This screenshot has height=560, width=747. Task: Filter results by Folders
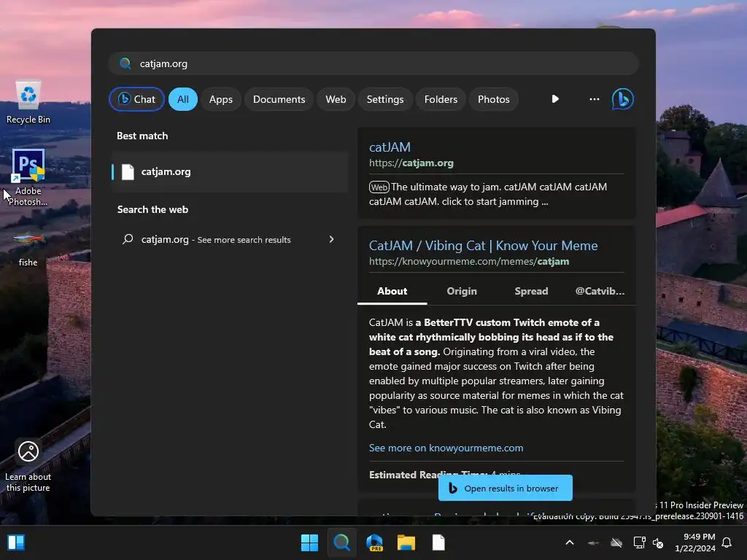pos(441,99)
